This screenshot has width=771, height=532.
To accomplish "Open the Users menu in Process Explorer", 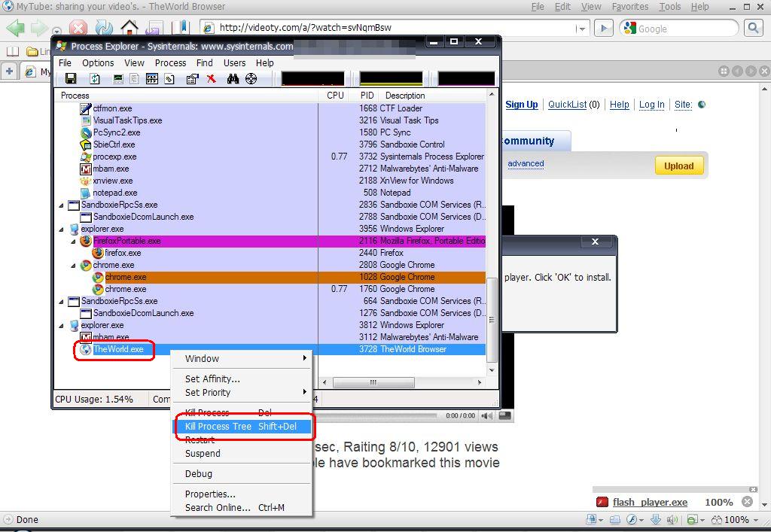I will coord(235,63).
